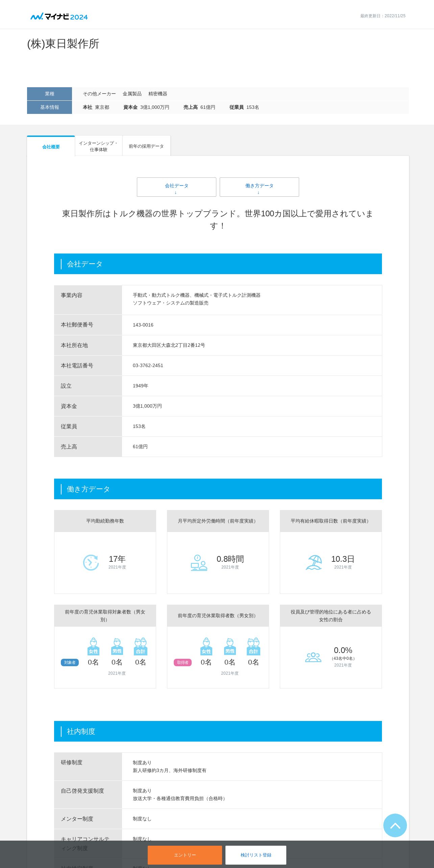Click the 業種 label cell
Screen dimensions: 434x868
49,94
